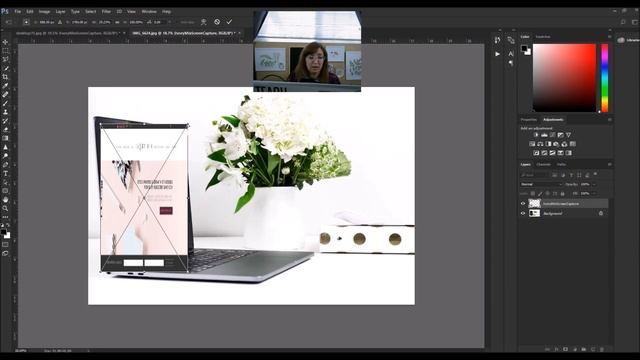Open the Normal blend mode dropdown
640x360 pixels.
coord(541,184)
